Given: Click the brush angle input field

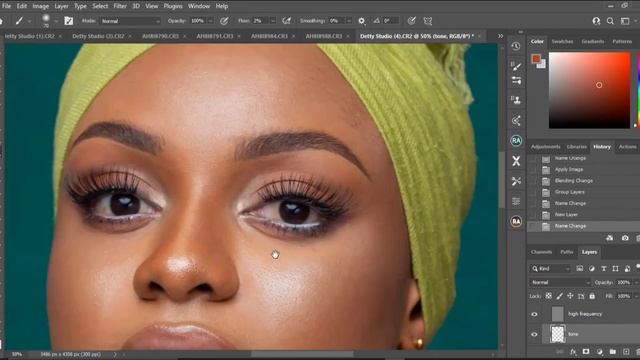Looking at the screenshot, I should [x=390, y=21].
